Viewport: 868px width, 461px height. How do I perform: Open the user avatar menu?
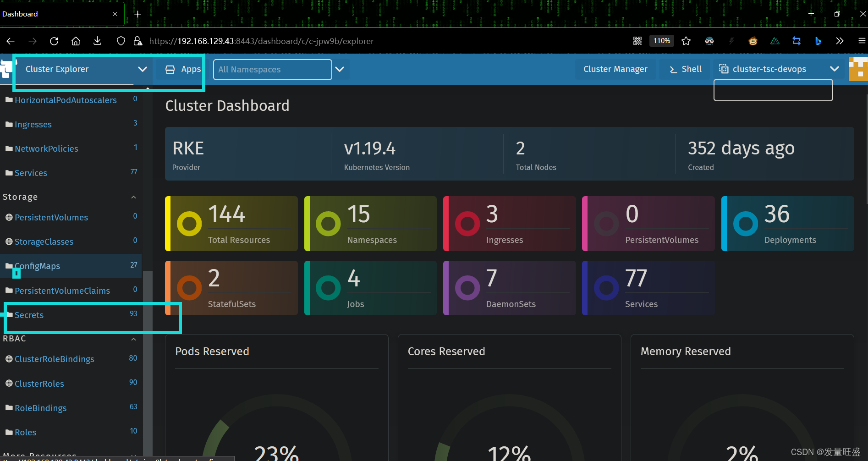click(x=858, y=69)
